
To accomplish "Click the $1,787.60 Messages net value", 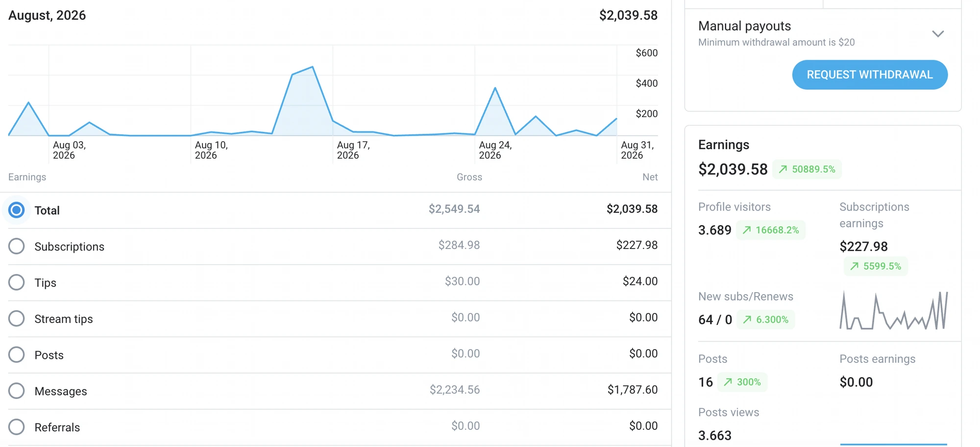I will click(x=633, y=390).
